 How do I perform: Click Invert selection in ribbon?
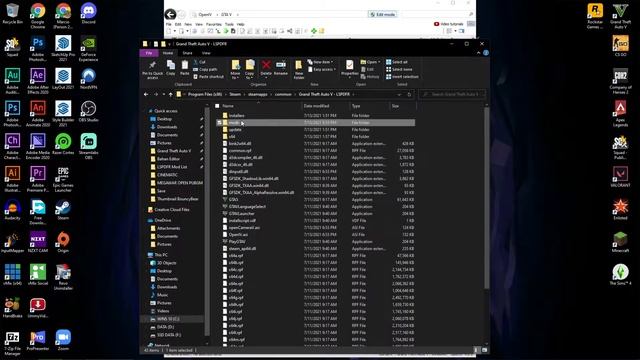tap(402, 77)
